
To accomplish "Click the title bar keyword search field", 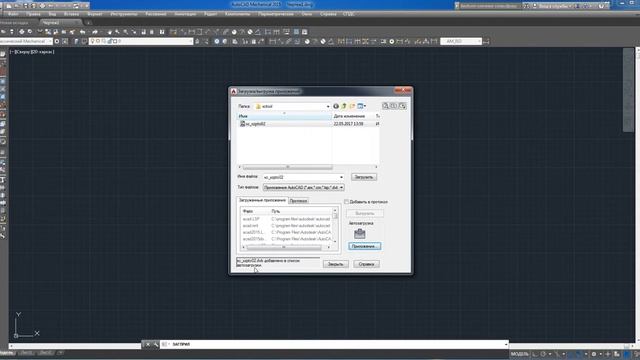I will click(x=490, y=6).
